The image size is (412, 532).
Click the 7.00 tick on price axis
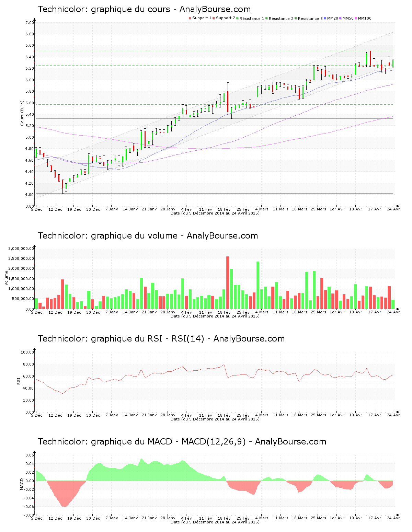30,23
